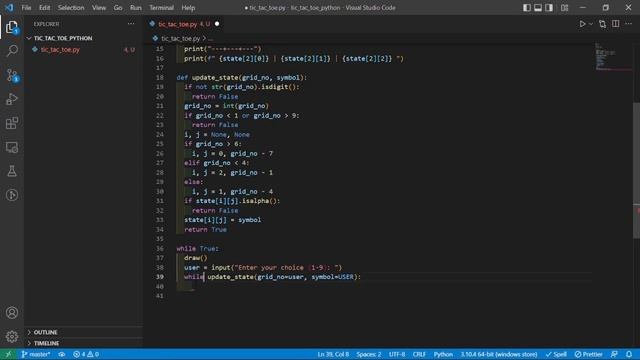640x360 pixels.
Task: Open the Remote Explorer view
Action: (12, 147)
